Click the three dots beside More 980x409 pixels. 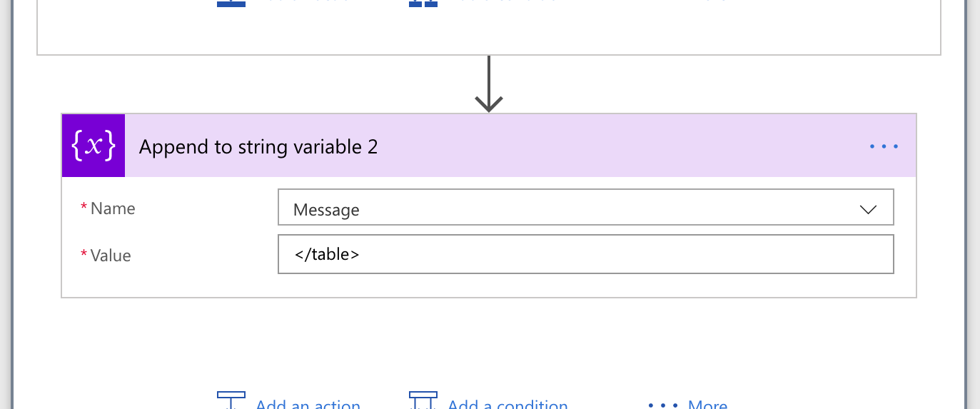coord(662,405)
